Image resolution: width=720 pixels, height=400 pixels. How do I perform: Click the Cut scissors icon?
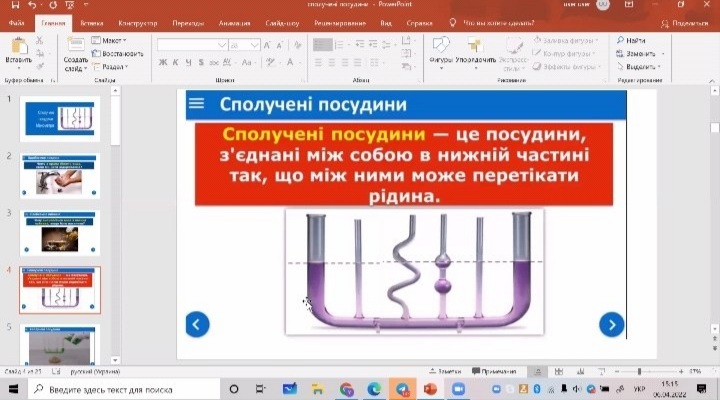[39, 41]
